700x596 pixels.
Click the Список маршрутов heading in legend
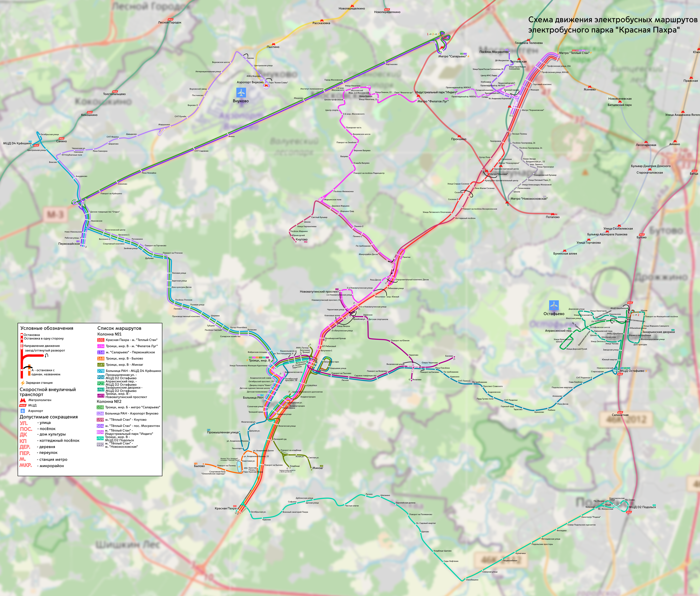coord(119,328)
